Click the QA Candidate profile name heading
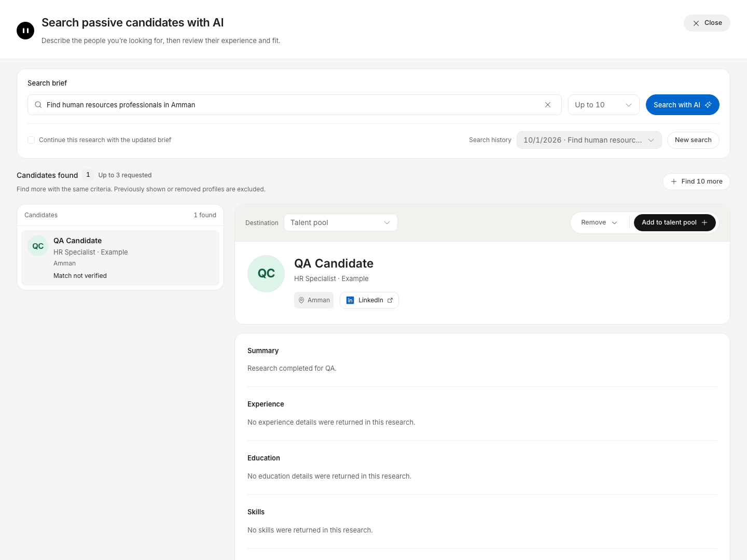This screenshot has width=747, height=560. 334,263
